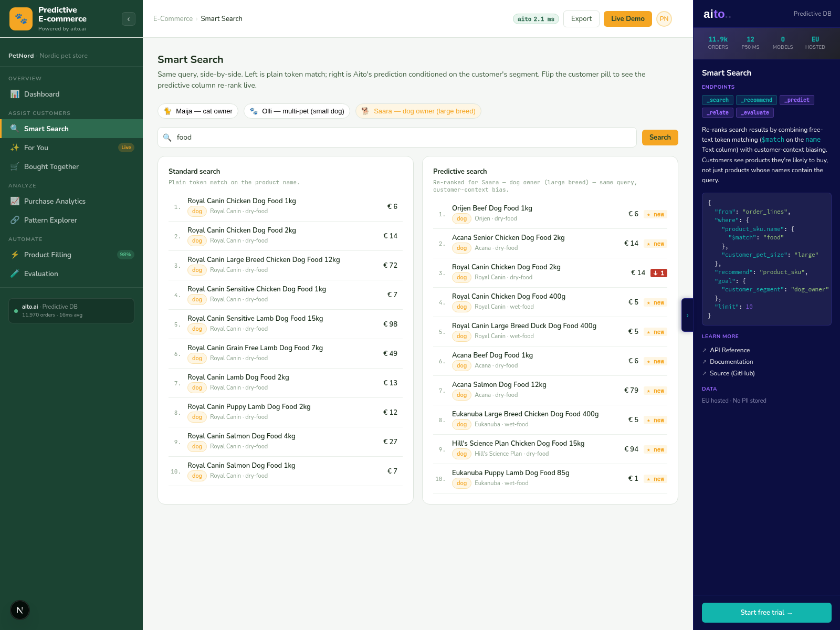Screen dimensions: 840x630
Task: Click the Purchase Analytics chart icon
Action: pyautogui.click(x=15, y=201)
